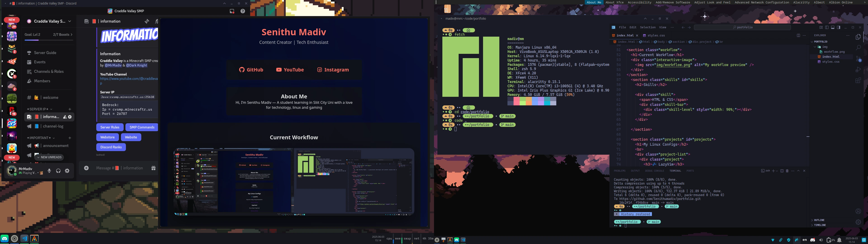Open the welcome channel
868x244 pixels.
49,97
